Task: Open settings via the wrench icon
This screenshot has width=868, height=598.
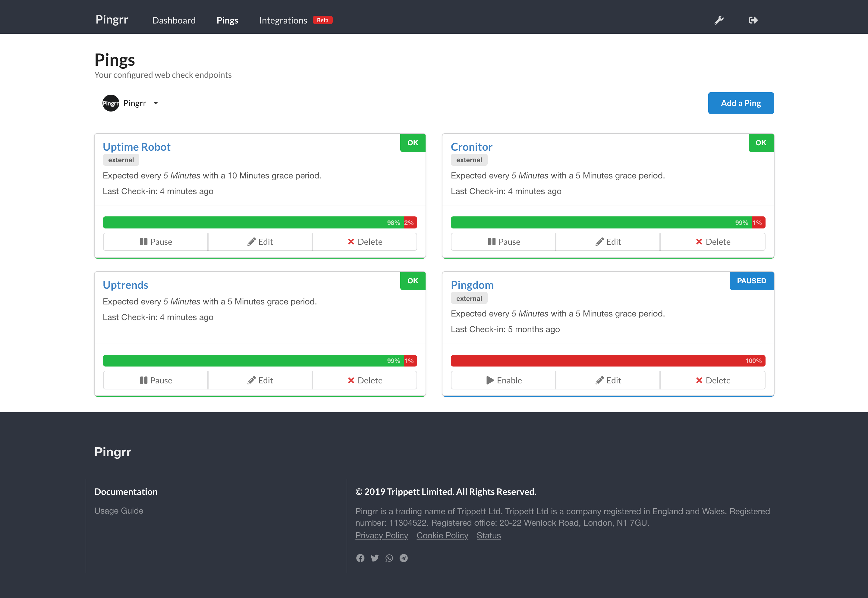Action: tap(719, 20)
